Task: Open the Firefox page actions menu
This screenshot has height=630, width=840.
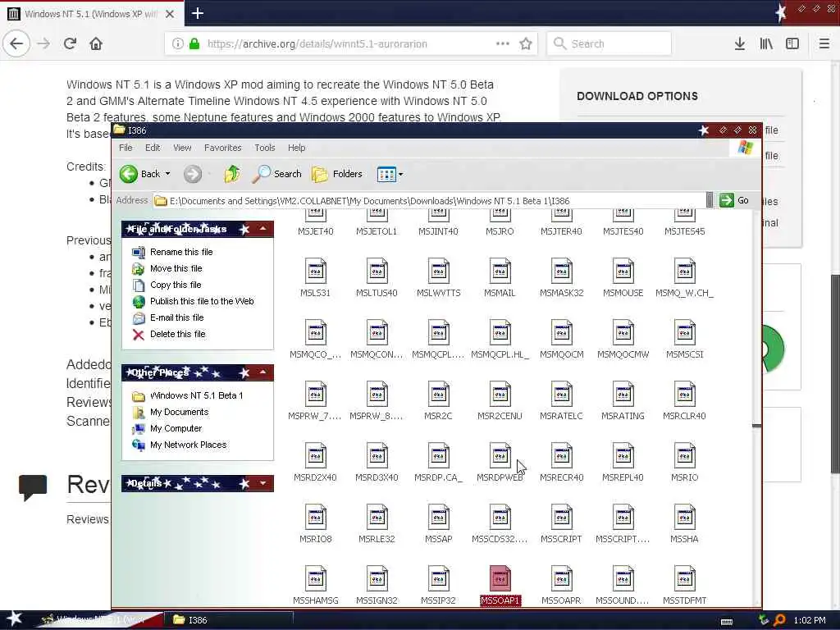Action: [x=503, y=43]
